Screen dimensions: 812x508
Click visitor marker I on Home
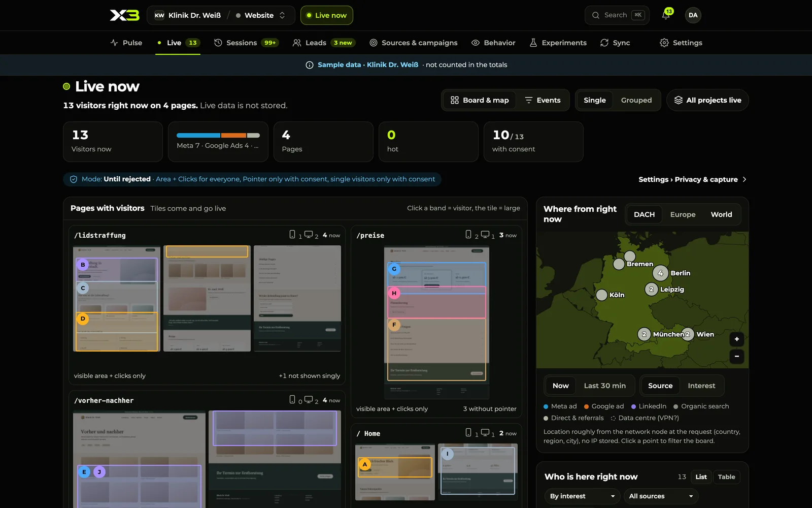point(447,454)
